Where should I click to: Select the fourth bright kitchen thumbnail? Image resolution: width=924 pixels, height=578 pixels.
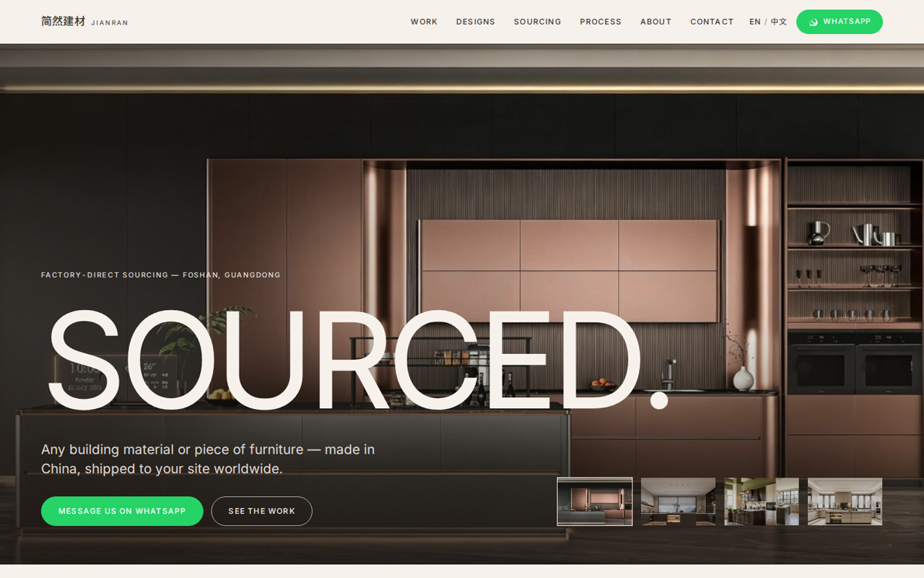(845, 501)
